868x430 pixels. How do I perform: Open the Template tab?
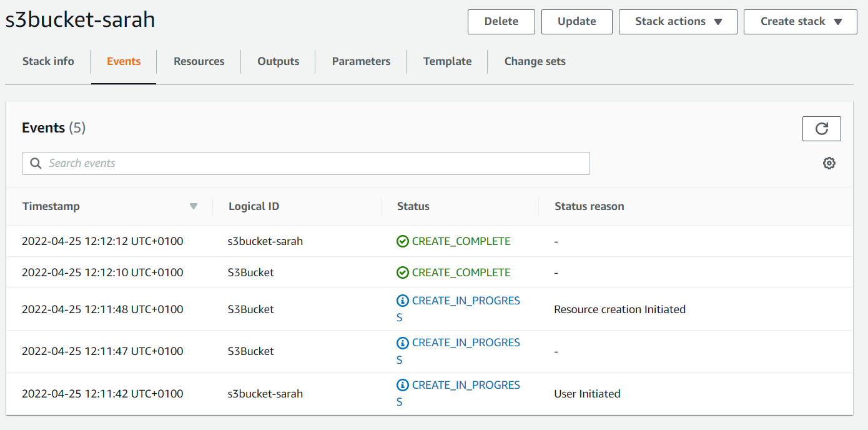[x=447, y=61]
